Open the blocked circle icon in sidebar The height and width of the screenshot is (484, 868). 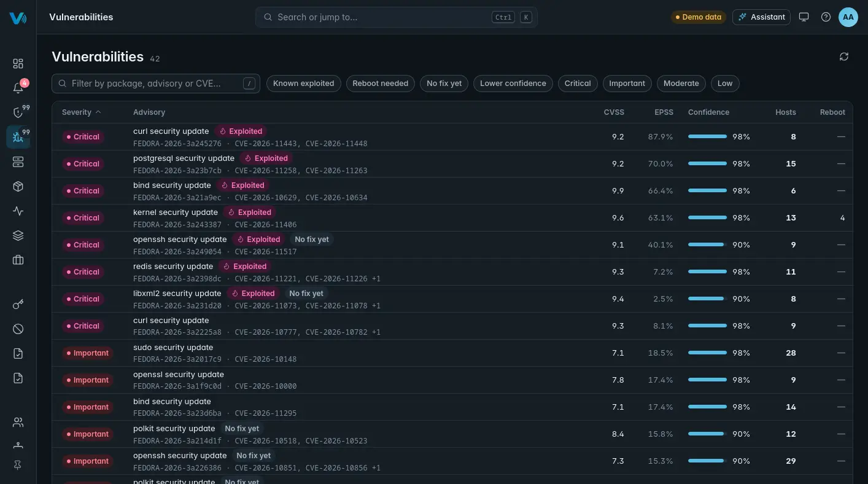click(x=18, y=329)
